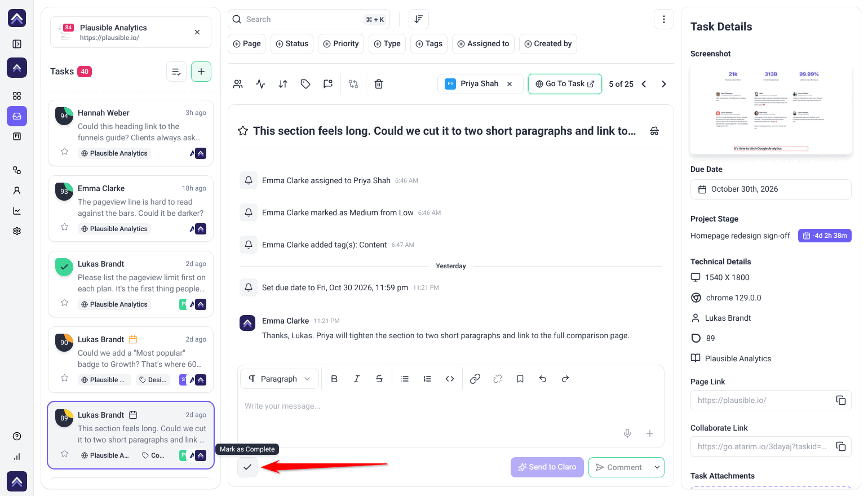The height and width of the screenshot is (496, 868).
Task: Open assign users icon in task toolbar
Action: (x=238, y=84)
